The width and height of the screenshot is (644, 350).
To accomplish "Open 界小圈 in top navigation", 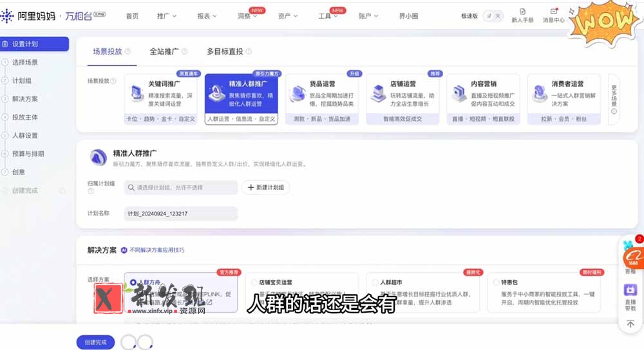I will pos(408,16).
